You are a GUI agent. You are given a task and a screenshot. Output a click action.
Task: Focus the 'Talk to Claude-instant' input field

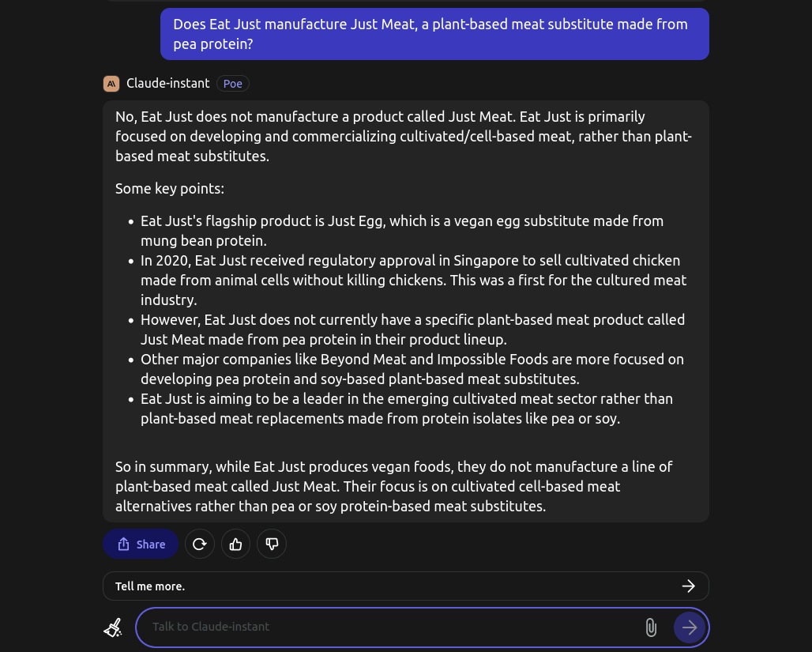[x=393, y=628]
